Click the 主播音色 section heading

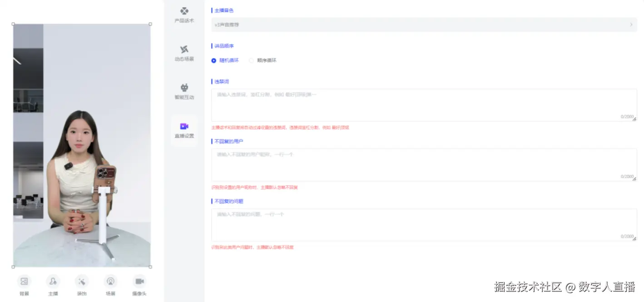223,10
